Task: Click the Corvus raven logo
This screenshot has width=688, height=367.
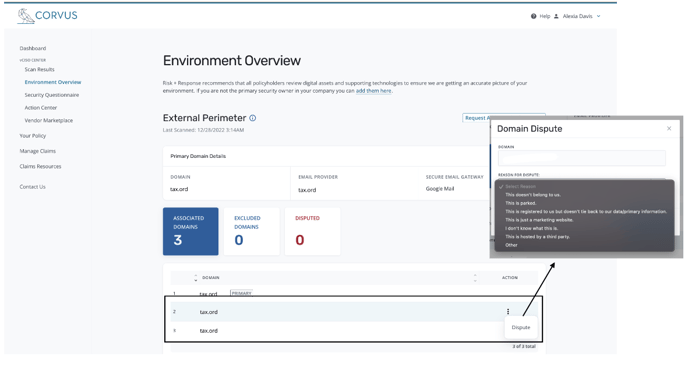Action: [26, 16]
